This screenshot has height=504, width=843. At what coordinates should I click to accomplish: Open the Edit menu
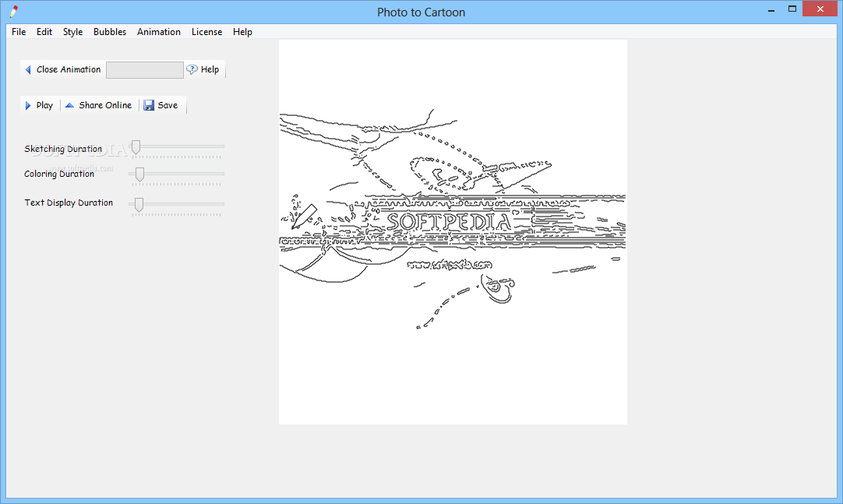[x=44, y=32]
